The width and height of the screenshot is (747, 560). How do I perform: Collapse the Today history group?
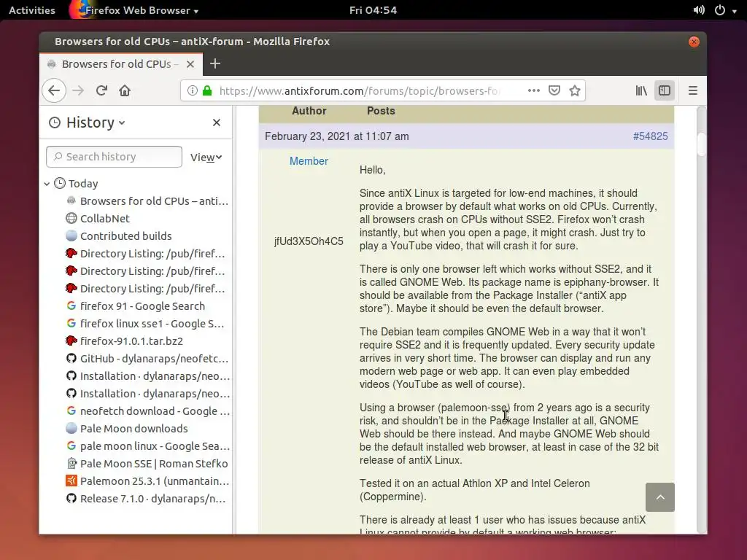point(47,184)
